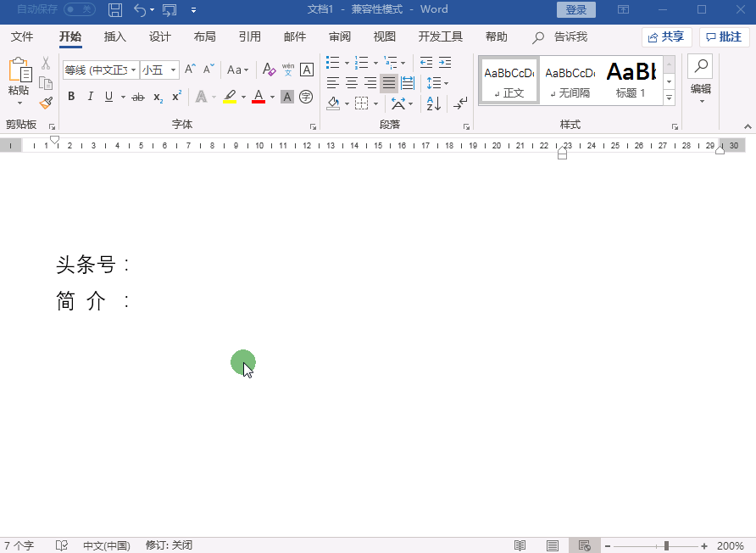The image size is (756, 553).
Task: Open the Sort tool in the Paragraph group
Action: [x=431, y=103]
